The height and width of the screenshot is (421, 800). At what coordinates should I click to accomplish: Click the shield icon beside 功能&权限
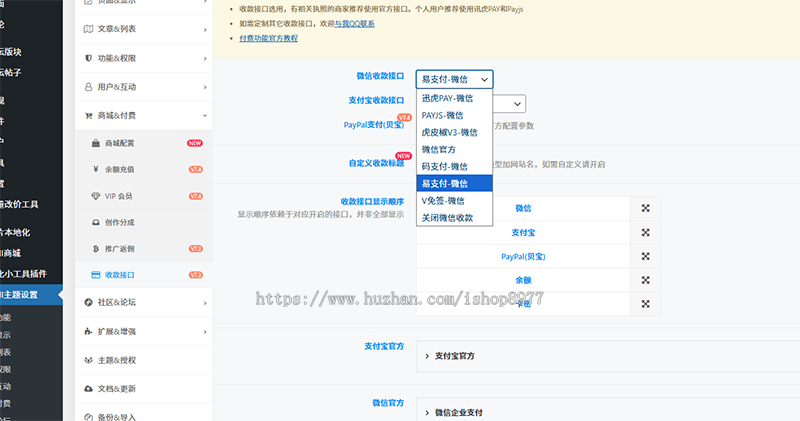[88, 58]
